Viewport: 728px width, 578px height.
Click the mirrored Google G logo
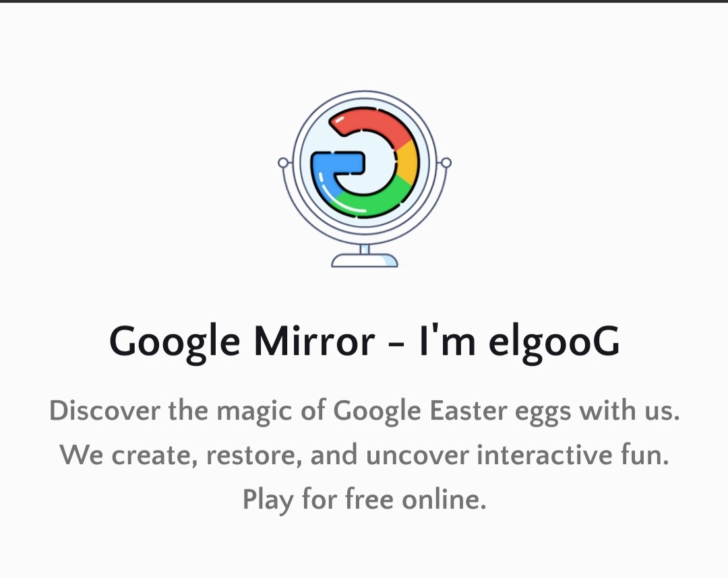(365, 163)
